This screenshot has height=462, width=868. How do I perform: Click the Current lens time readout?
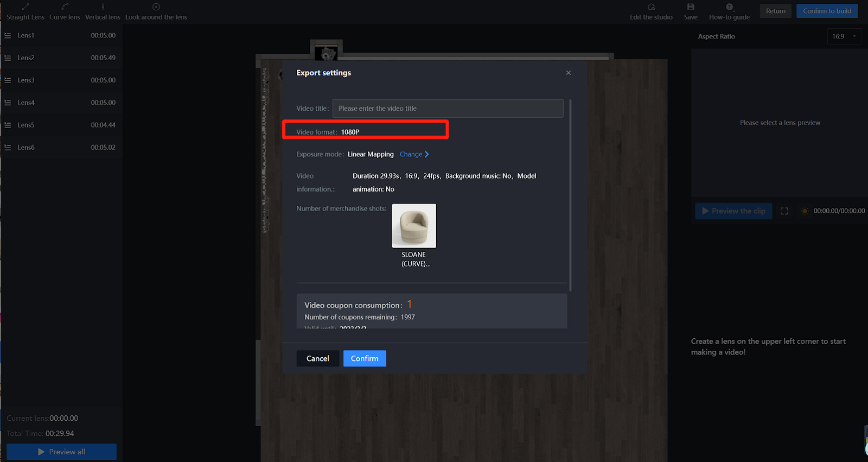(42, 418)
